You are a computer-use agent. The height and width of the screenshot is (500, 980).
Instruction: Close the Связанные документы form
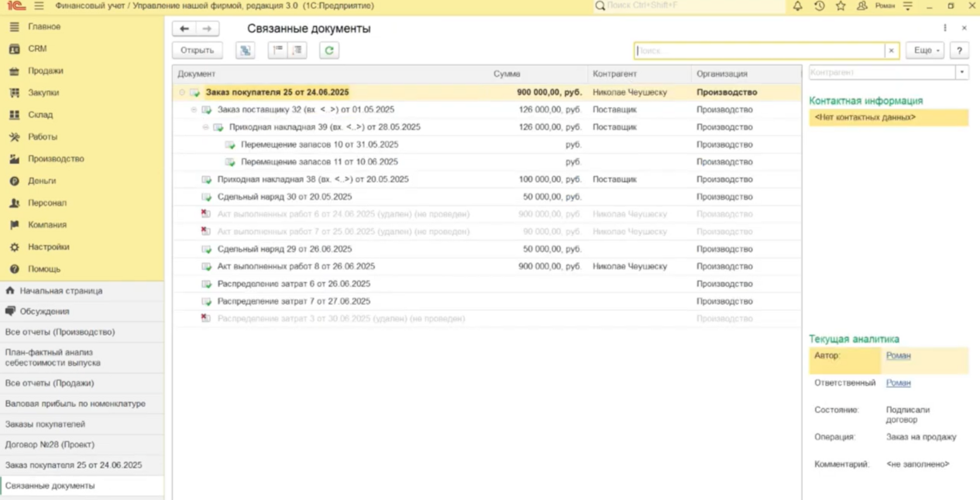pyautogui.click(x=964, y=28)
